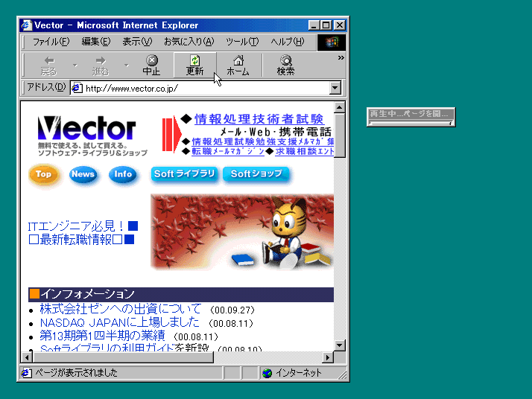532x399 pixels.
Task: Click the Windows logo throbber icon
Action: (x=332, y=42)
